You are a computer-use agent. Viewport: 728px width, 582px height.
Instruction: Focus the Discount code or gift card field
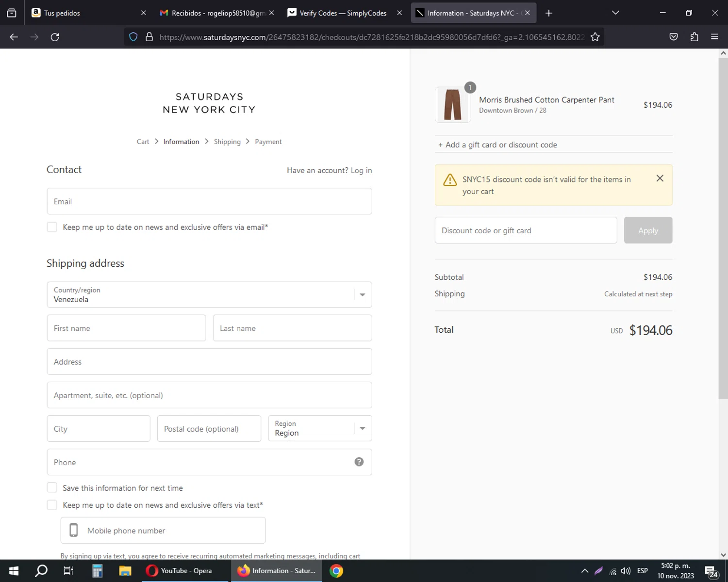coord(526,230)
